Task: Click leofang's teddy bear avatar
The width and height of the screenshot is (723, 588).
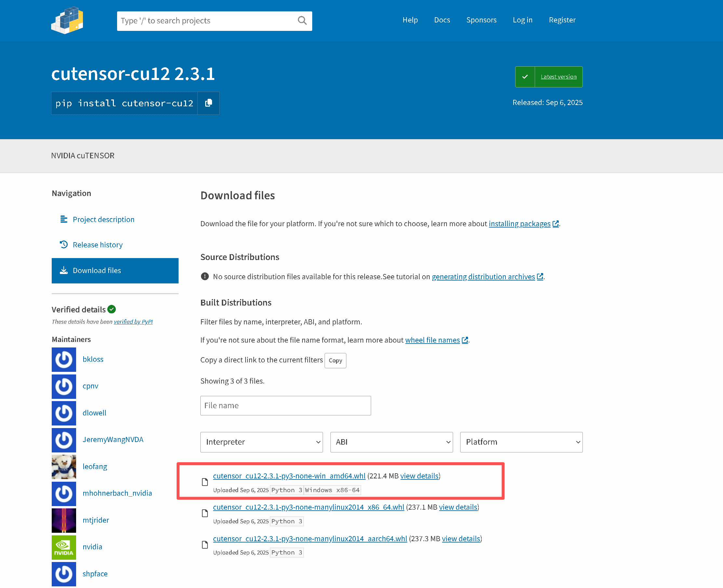Action: pyautogui.click(x=64, y=467)
